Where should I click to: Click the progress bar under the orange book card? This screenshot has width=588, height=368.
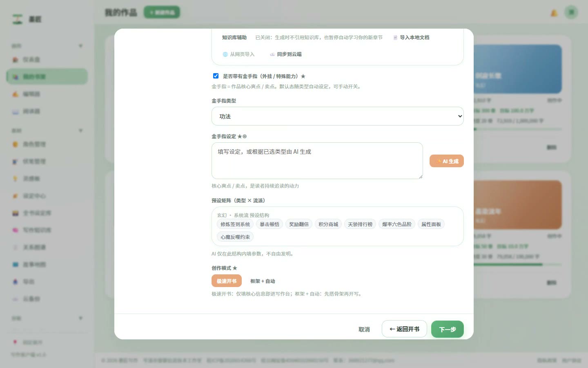pos(517,265)
